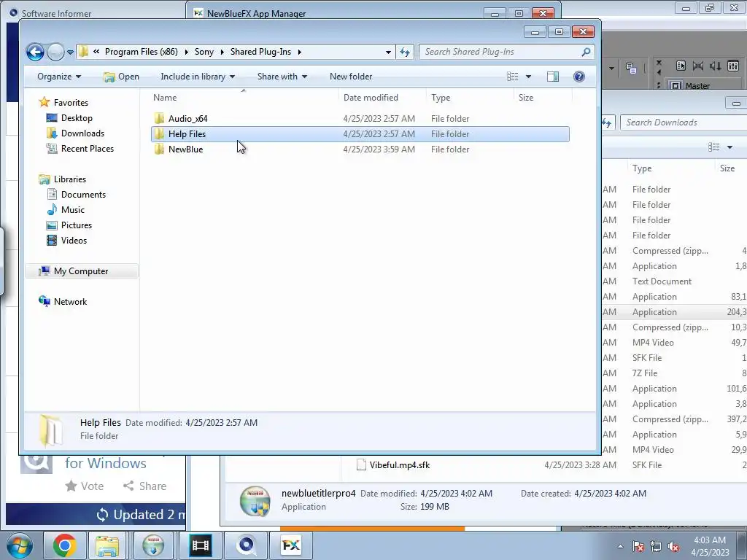Open Videos library
This screenshot has width=747, height=560.
tap(74, 241)
